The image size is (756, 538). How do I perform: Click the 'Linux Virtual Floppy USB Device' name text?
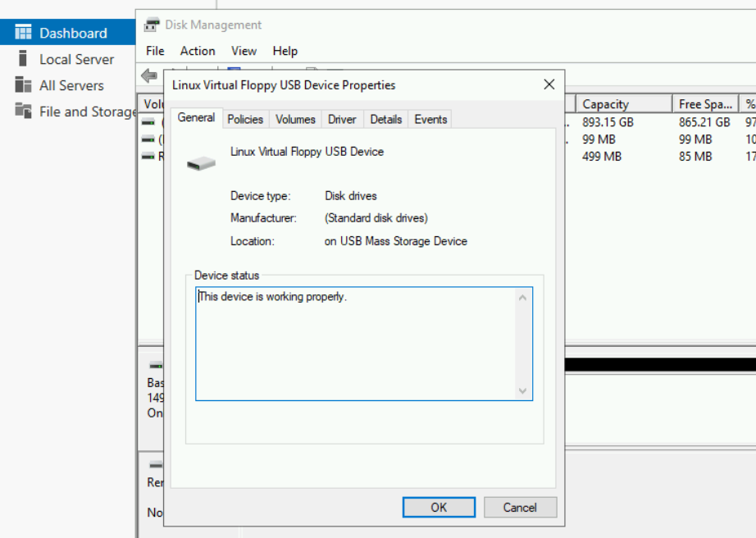click(307, 152)
